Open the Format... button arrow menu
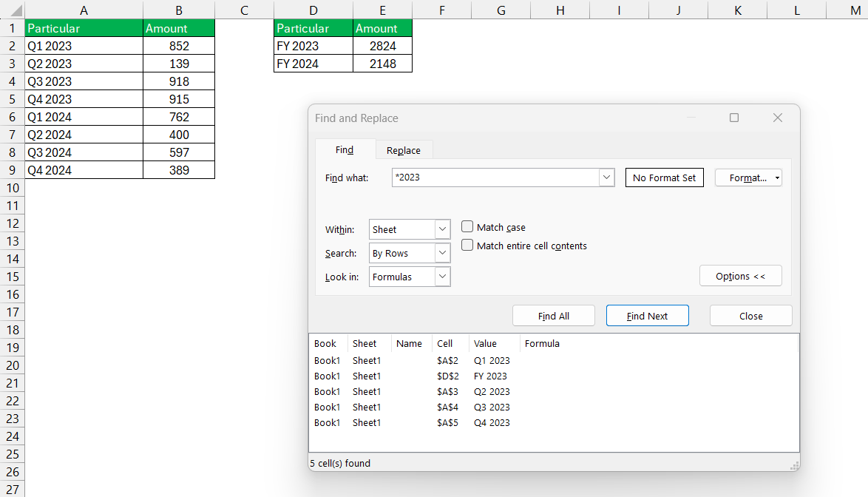The height and width of the screenshot is (497, 868). (777, 177)
